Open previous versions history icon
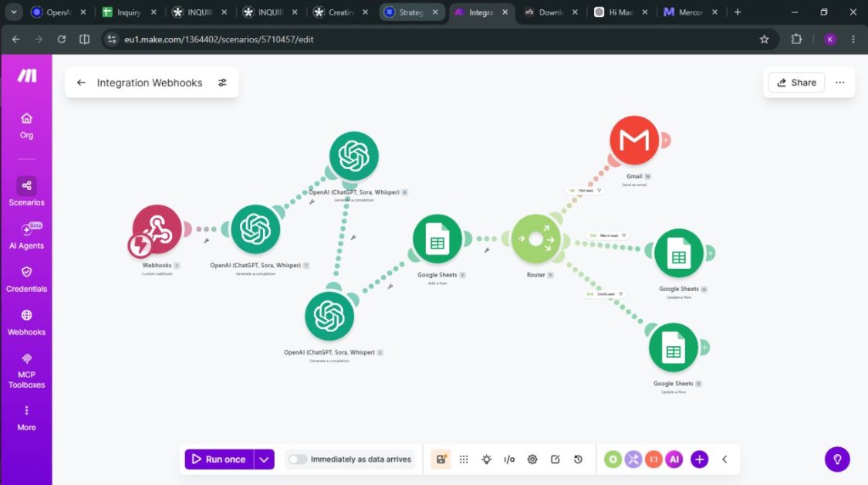This screenshot has height=485, width=868. click(x=578, y=460)
